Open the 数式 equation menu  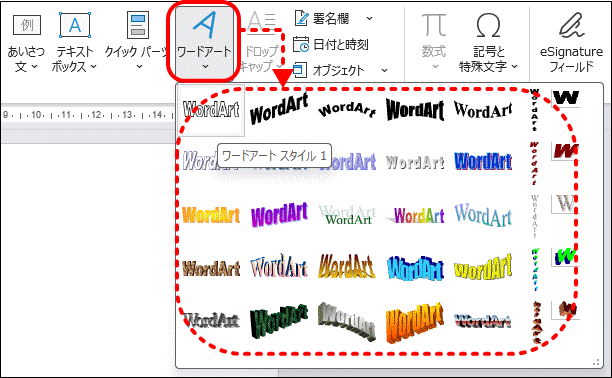point(434,42)
